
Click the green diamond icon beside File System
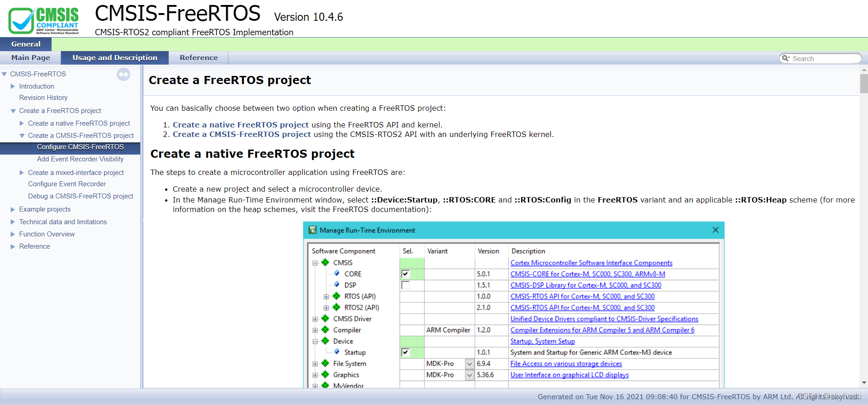[x=325, y=363]
